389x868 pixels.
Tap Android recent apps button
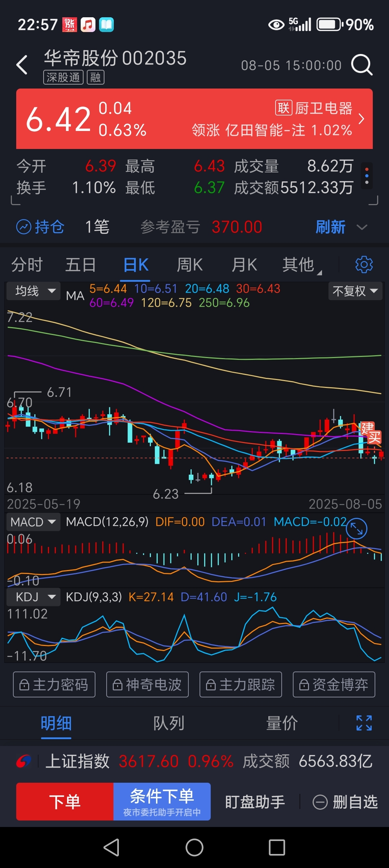pyautogui.click(x=277, y=847)
